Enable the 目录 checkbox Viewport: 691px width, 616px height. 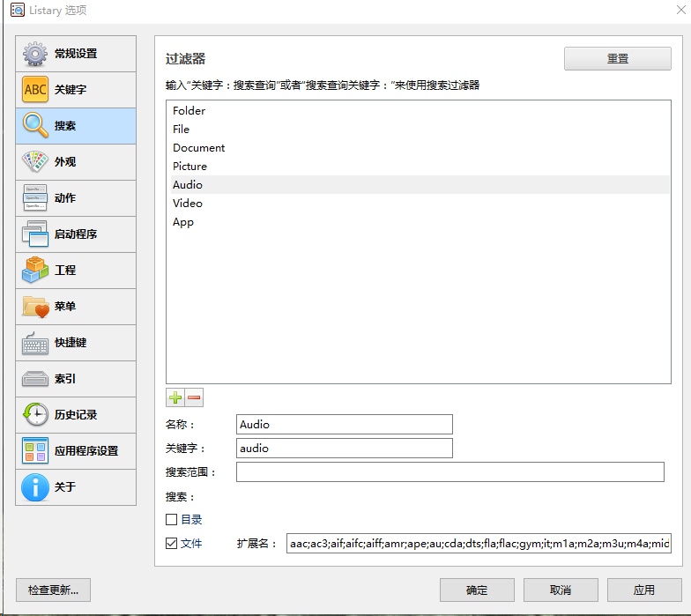(x=171, y=520)
